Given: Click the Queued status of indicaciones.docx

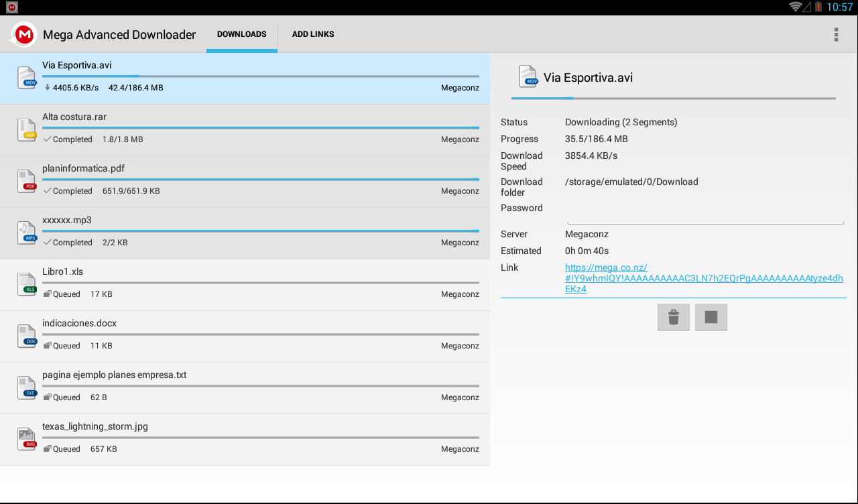Looking at the screenshot, I should pyautogui.click(x=66, y=346).
